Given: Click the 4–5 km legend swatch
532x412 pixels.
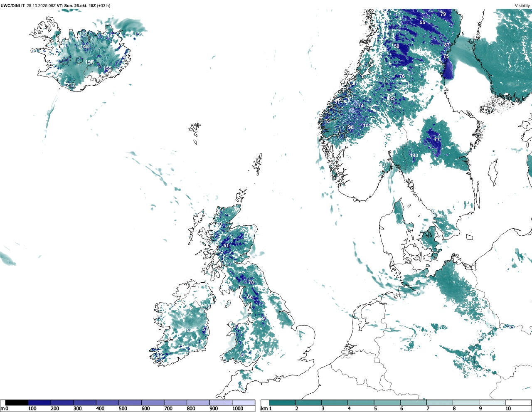Looking at the screenshot, I should (361, 402).
